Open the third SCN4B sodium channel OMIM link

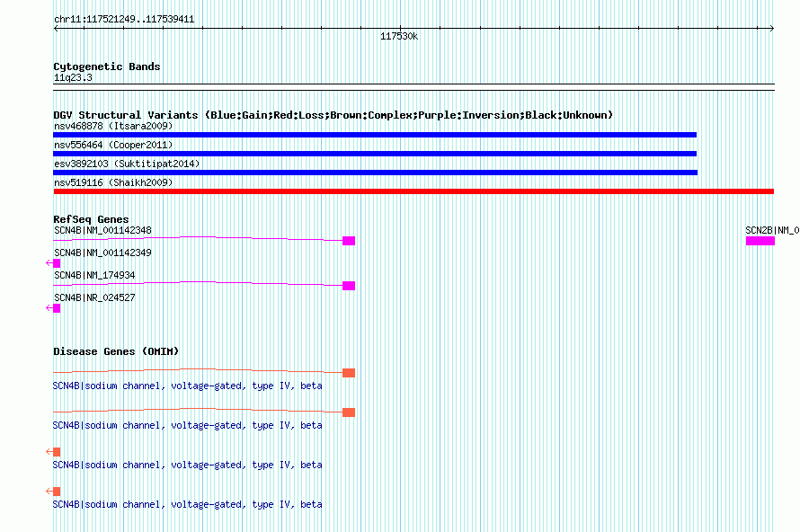coord(187,465)
